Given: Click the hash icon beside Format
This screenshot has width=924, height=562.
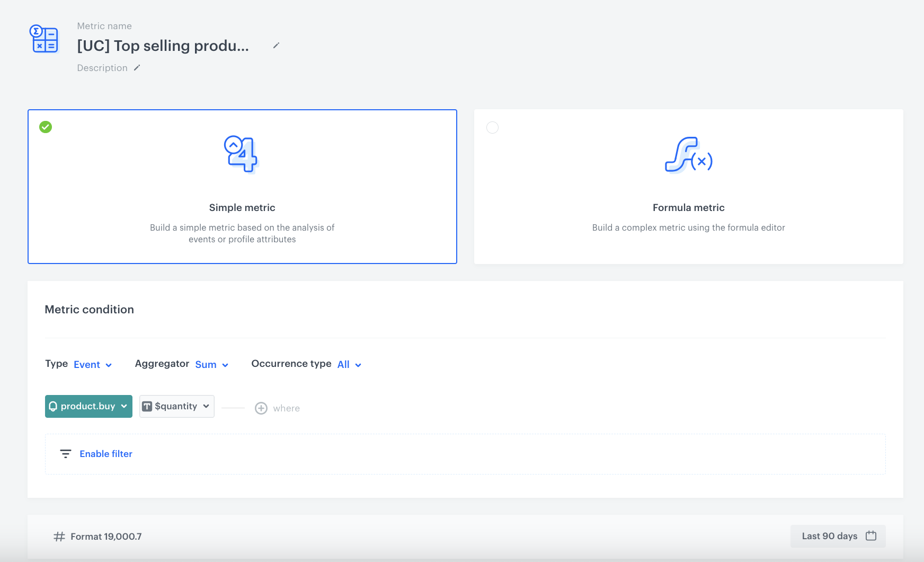Looking at the screenshot, I should pos(59,537).
